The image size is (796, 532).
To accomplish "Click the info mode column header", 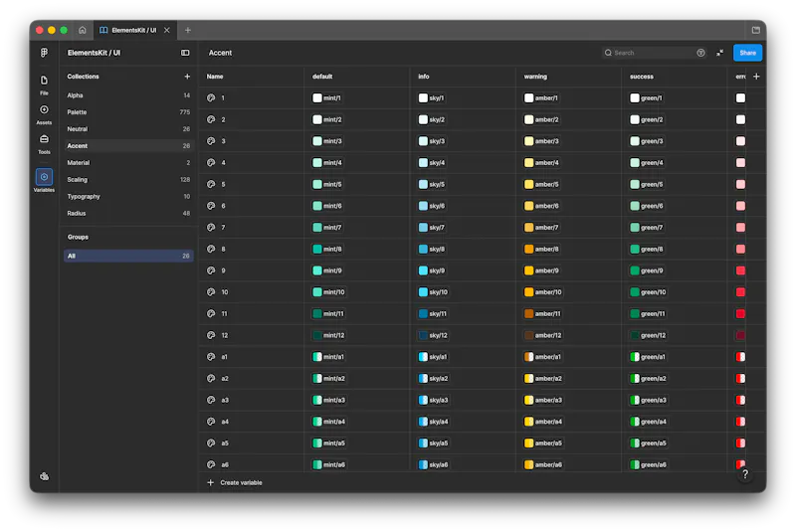I will (x=424, y=77).
